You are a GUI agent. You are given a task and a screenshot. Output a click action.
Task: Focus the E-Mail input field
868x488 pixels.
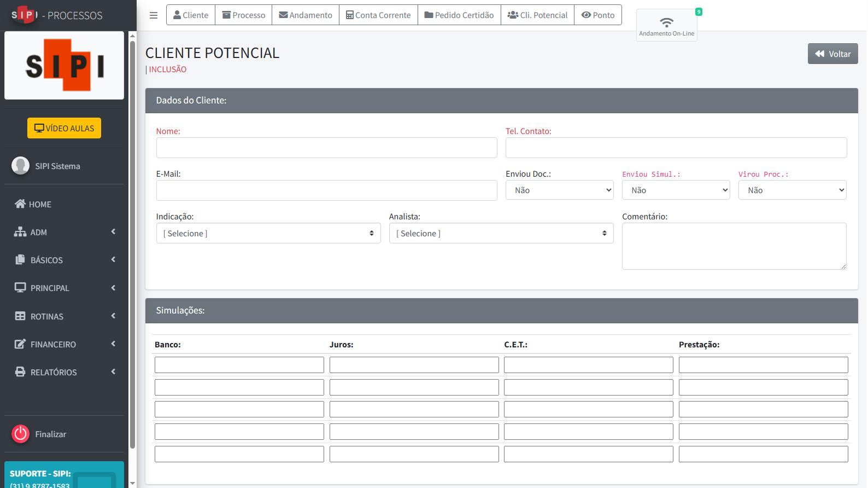tap(327, 190)
